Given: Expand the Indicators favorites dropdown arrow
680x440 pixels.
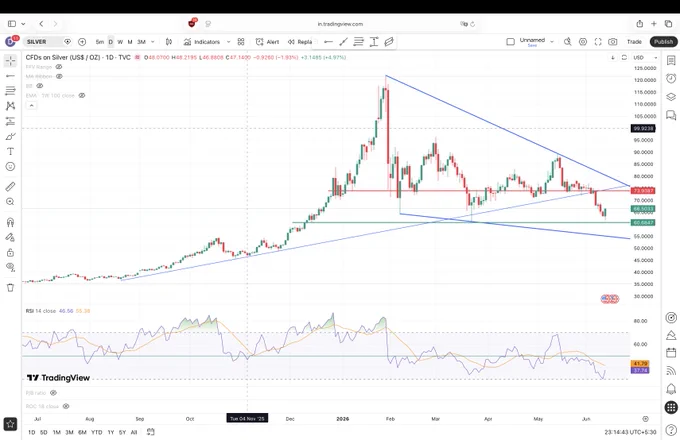Looking at the screenshot, I should pos(229,42).
